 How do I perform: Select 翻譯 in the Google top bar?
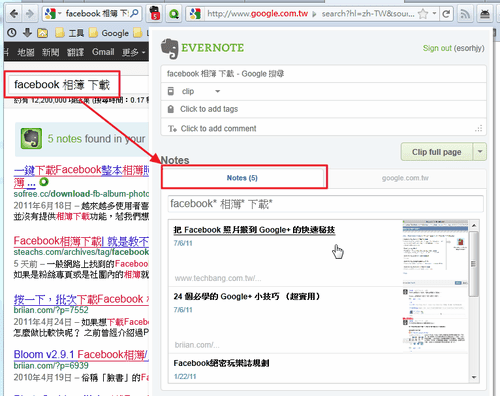(x=75, y=52)
